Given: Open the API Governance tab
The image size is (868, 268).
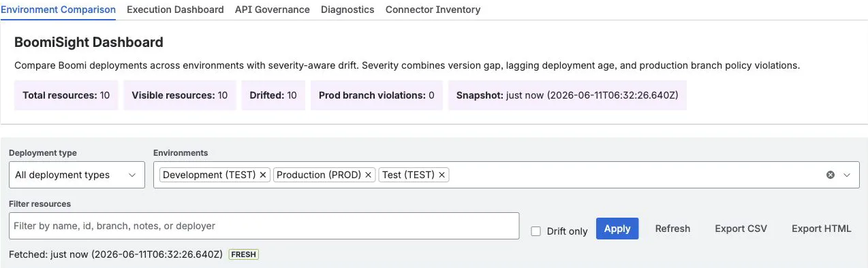Looking at the screenshot, I should click(273, 10).
